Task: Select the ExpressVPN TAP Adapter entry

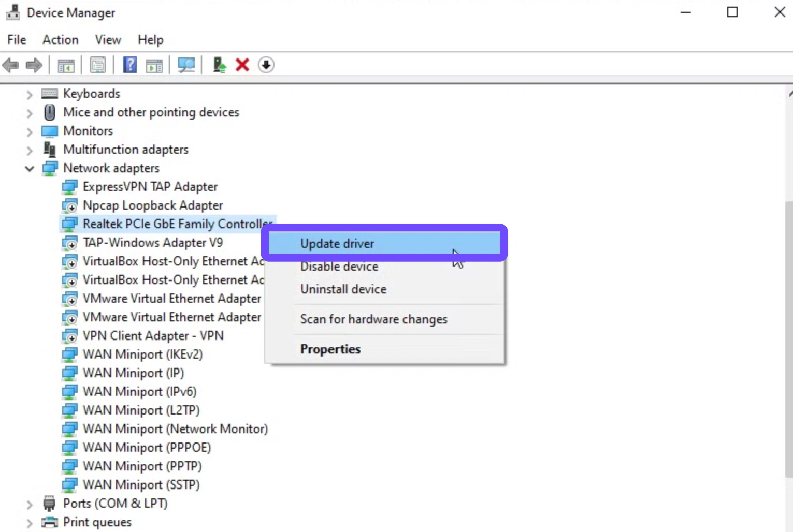Action: pos(150,187)
